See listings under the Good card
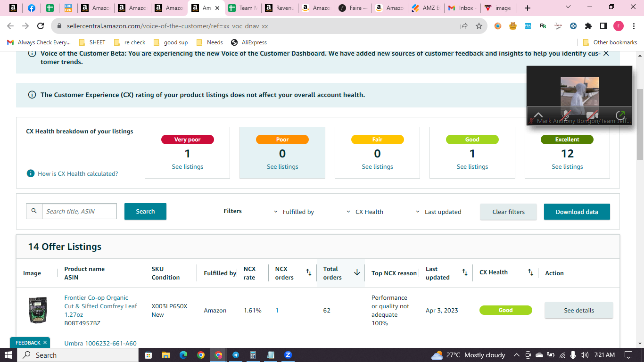Screen dimensions: 644x362 [472, 166]
